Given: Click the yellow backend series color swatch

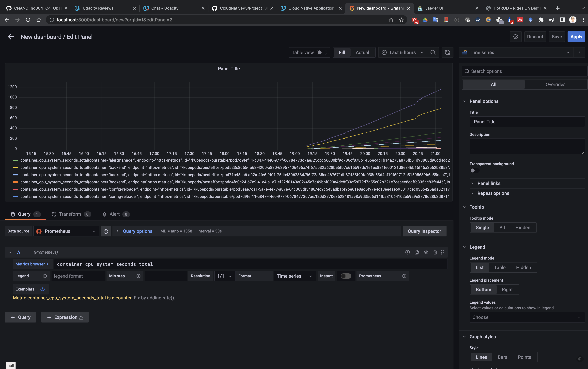Looking at the screenshot, I should point(15,167).
